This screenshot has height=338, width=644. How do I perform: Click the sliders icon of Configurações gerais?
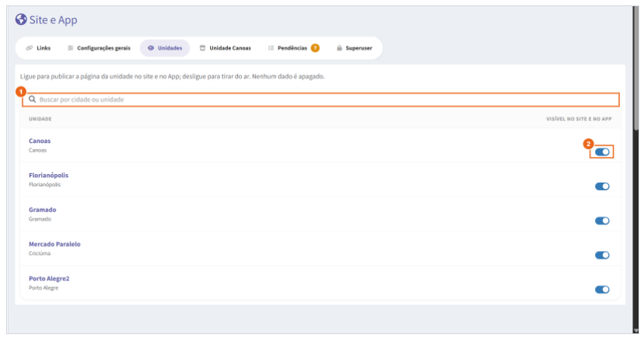[70, 48]
